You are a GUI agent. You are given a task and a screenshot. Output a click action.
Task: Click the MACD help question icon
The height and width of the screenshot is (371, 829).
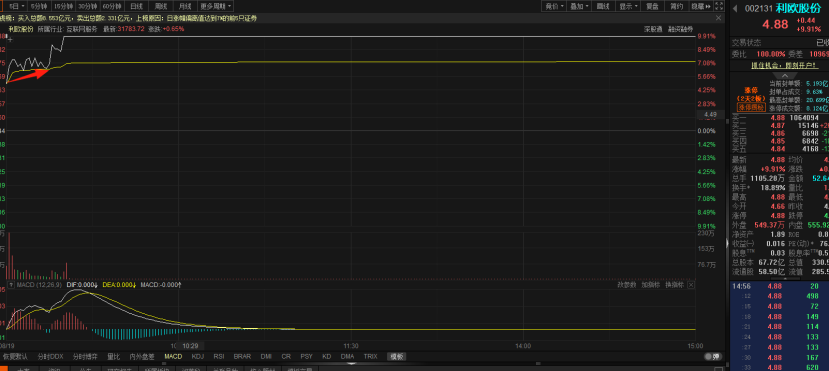[11, 285]
